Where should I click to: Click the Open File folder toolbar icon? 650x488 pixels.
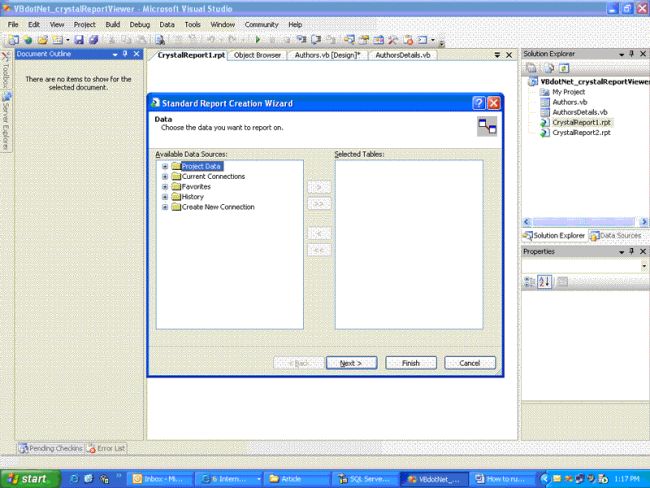tap(42, 40)
